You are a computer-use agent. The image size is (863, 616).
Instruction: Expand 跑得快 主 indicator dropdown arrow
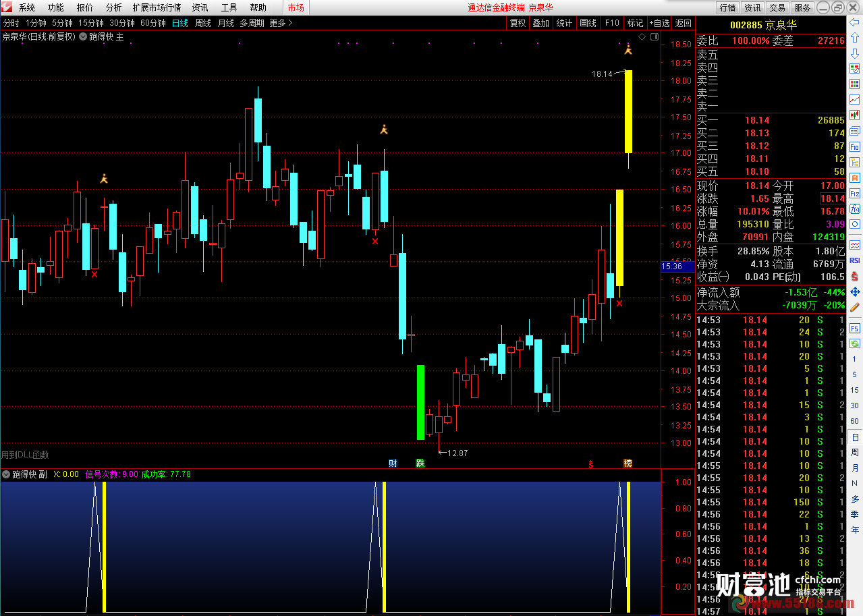tap(84, 36)
